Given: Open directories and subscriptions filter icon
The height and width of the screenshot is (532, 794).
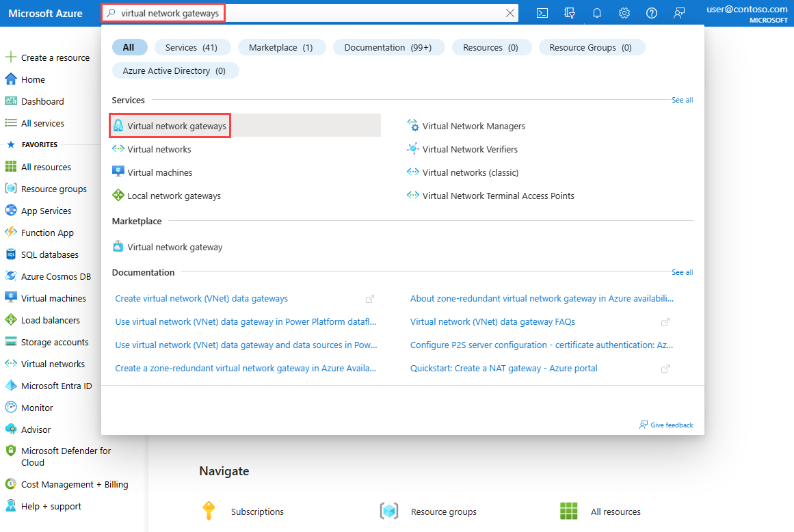Looking at the screenshot, I should pos(570,13).
